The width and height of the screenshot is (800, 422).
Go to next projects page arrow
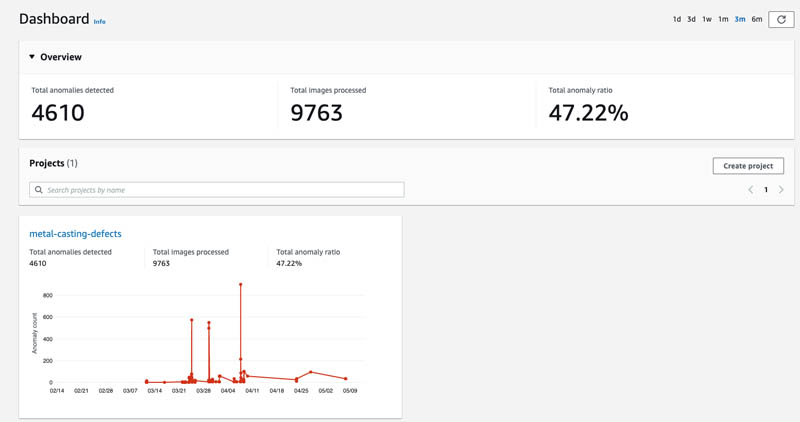pos(781,190)
